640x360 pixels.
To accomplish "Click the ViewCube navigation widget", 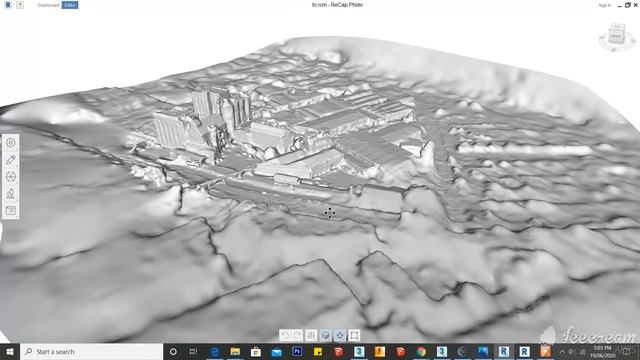I will [x=616, y=37].
